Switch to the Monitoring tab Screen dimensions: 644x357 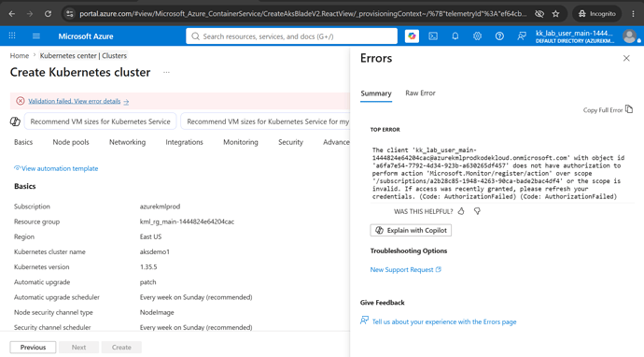241,142
